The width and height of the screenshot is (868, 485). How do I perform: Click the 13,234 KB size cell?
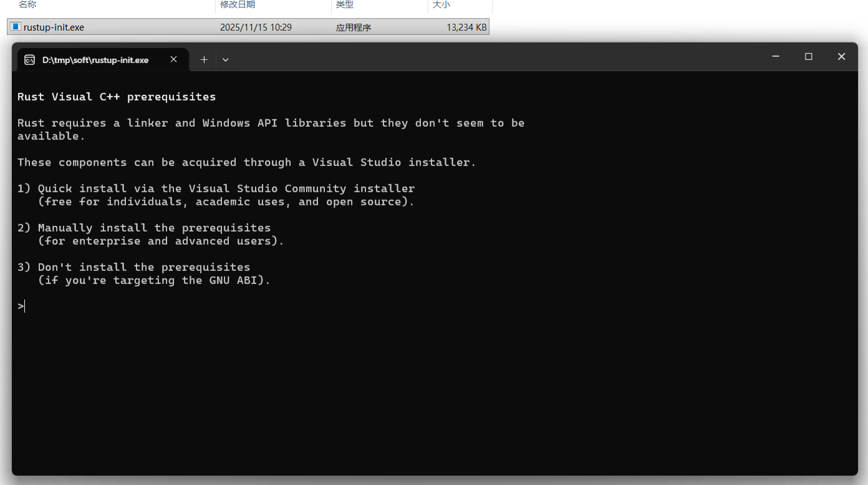point(466,27)
